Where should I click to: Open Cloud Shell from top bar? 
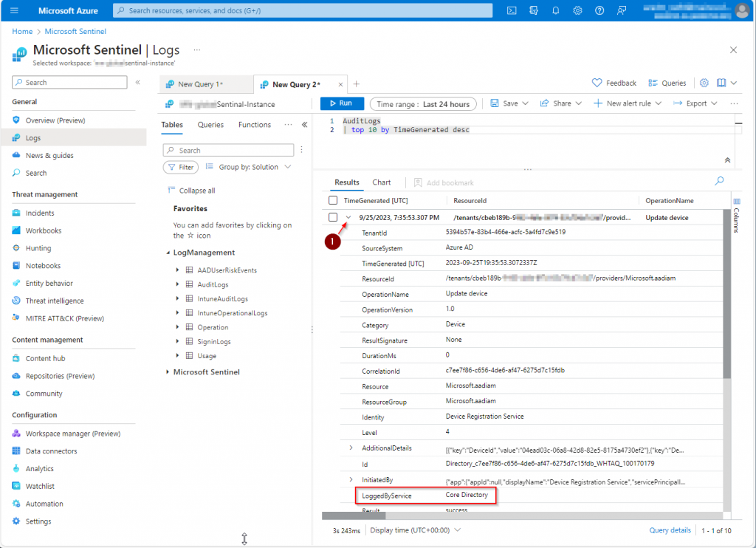tap(512, 10)
